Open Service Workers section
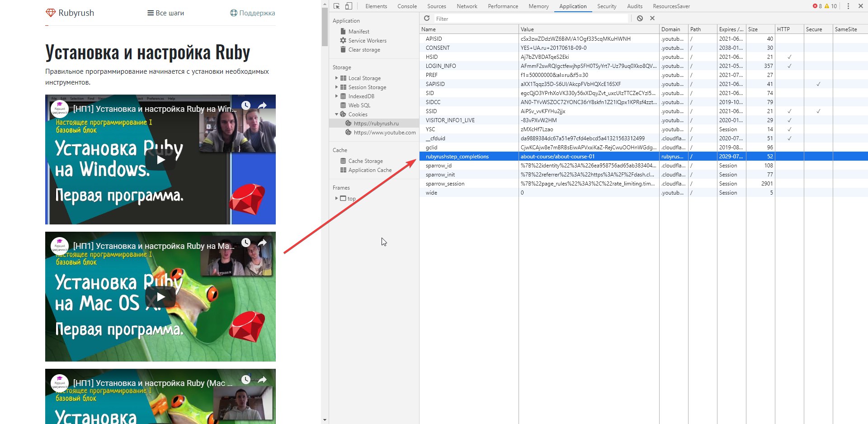The height and width of the screenshot is (424, 868). tap(367, 40)
